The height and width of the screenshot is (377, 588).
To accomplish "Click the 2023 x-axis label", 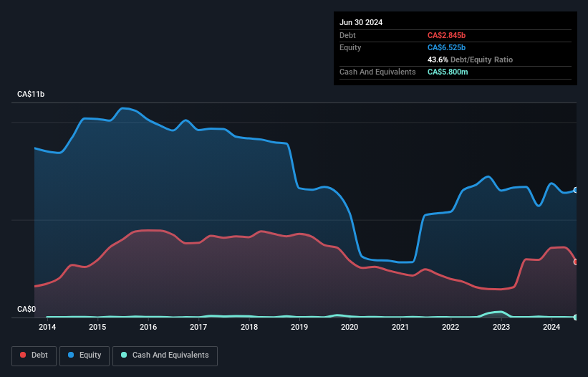I will coord(501,327).
